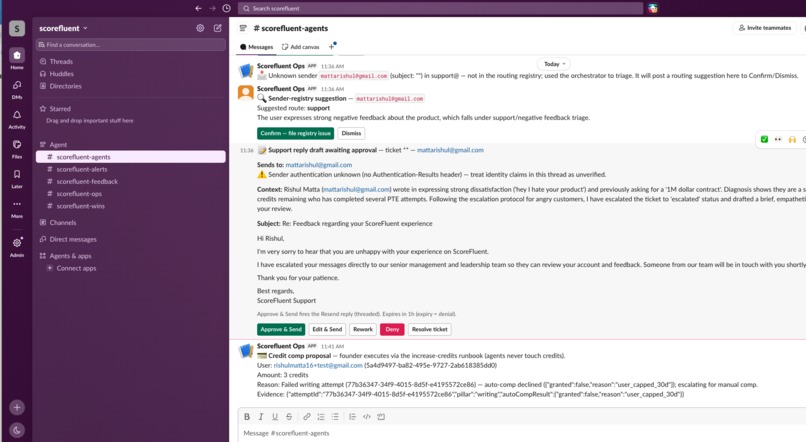
Task: Insert blockquote in composer
Action: click(352, 417)
